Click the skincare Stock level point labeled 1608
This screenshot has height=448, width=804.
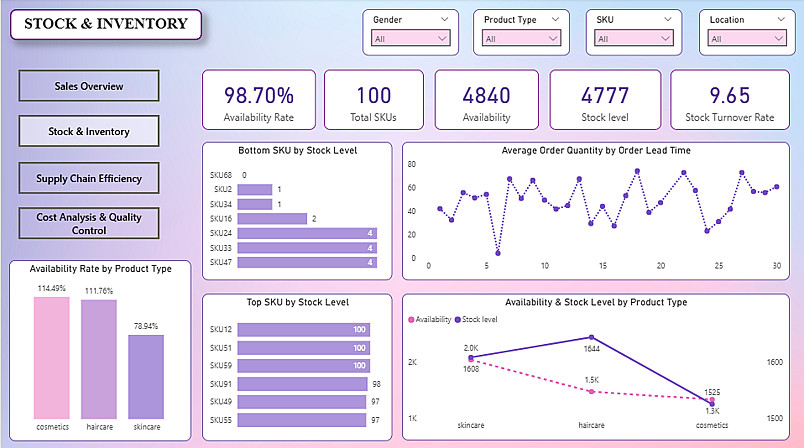click(x=471, y=357)
